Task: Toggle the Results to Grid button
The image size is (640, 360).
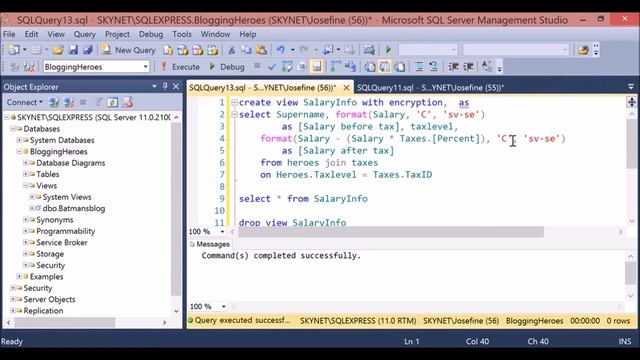Action: pos(384,67)
